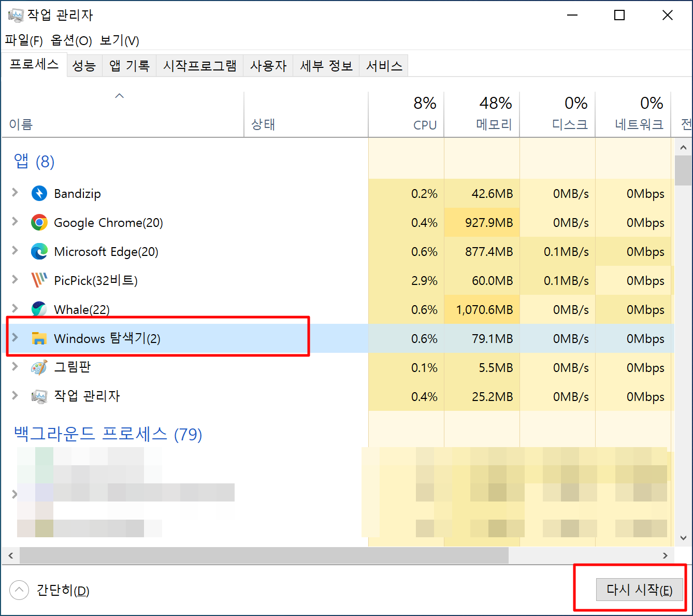Click the 42.6MB memory cell for Bandizip
Screen dimensions: 693x616
point(482,194)
